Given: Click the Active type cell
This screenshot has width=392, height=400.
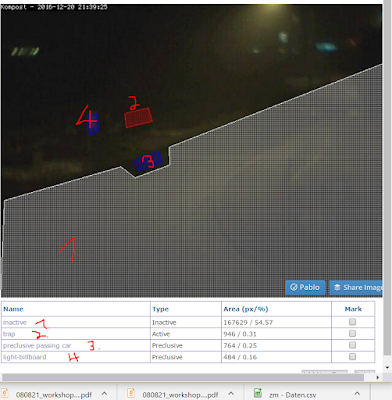Looking at the screenshot, I should [161, 334].
